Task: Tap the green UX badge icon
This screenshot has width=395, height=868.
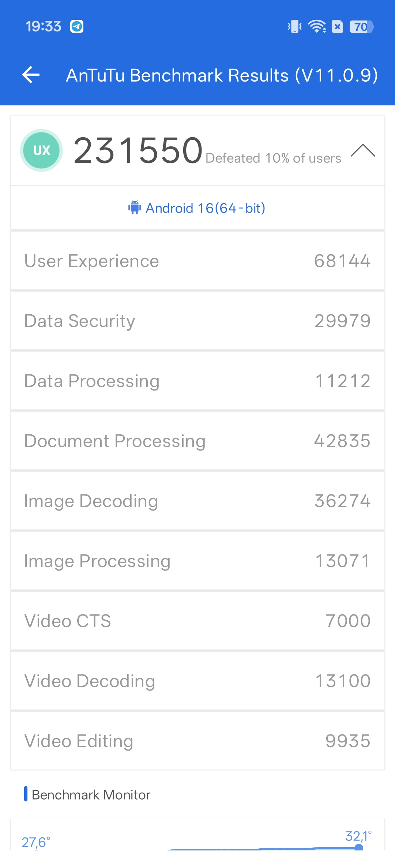Action: coord(41,150)
